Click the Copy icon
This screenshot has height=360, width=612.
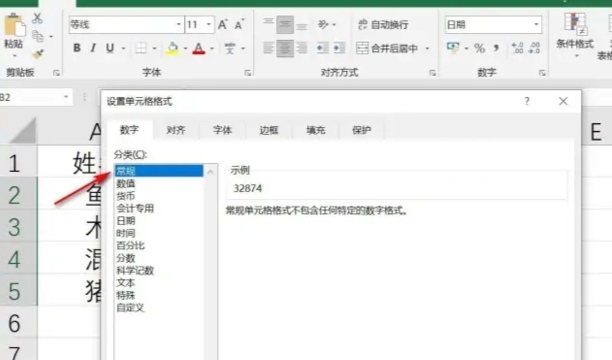click(x=38, y=36)
